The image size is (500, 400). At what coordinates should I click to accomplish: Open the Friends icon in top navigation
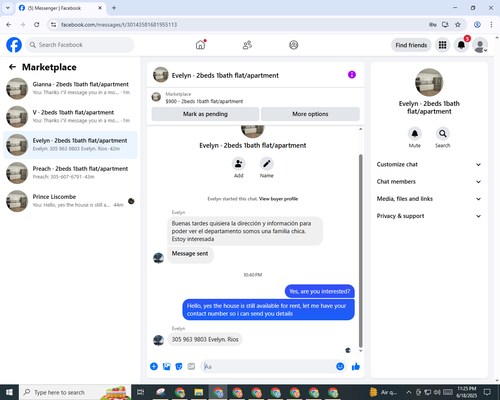coord(247,45)
